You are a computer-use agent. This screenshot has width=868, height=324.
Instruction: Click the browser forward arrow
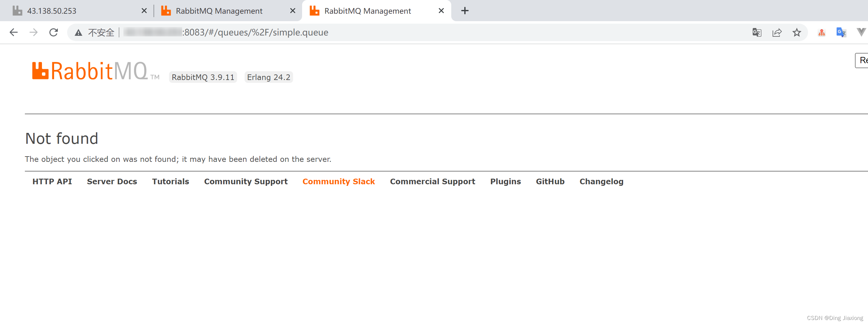[x=33, y=32]
